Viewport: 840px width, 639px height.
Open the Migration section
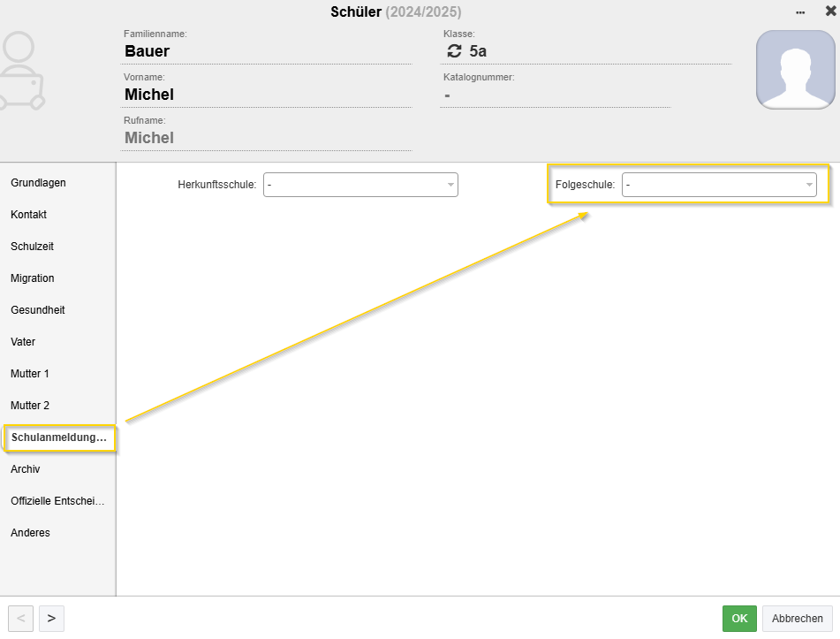pyautogui.click(x=32, y=278)
